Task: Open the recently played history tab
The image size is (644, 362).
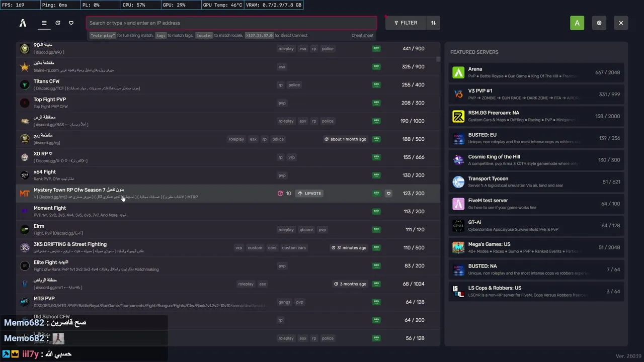Action: (58, 23)
